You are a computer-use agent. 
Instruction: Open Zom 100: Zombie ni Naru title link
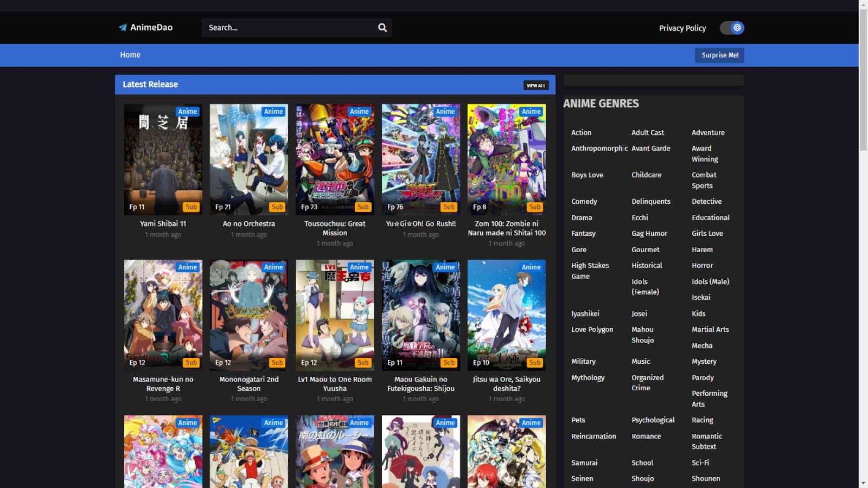point(506,228)
